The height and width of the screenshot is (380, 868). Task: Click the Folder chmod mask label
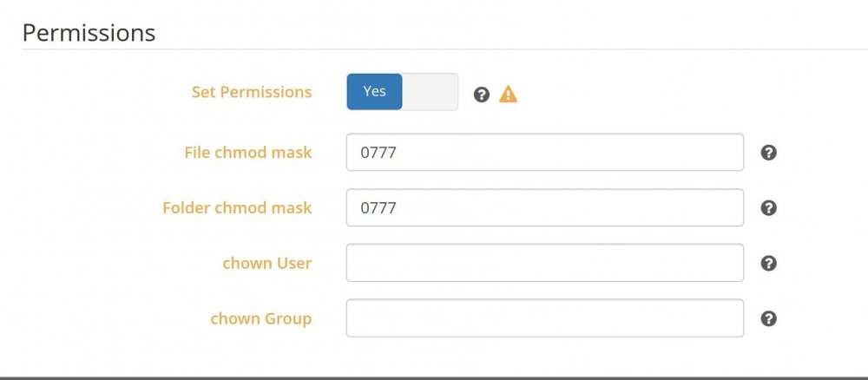[x=237, y=207]
